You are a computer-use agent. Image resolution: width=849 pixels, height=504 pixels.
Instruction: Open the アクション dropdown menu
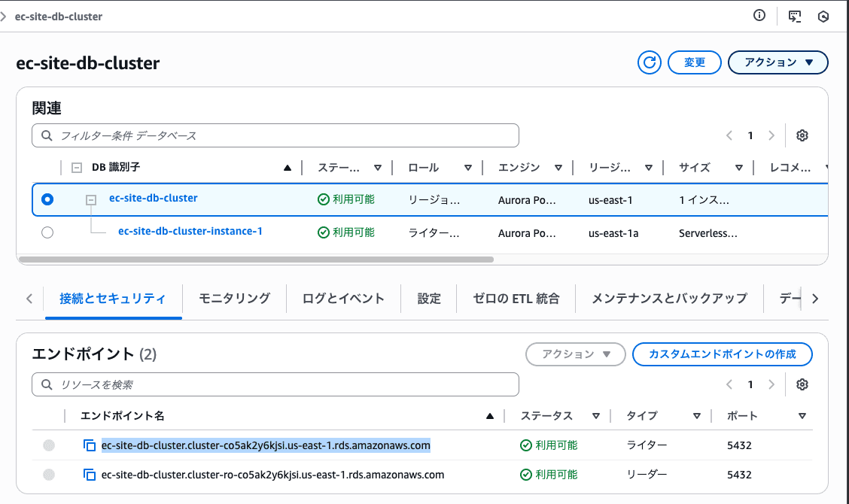(777, 62)
